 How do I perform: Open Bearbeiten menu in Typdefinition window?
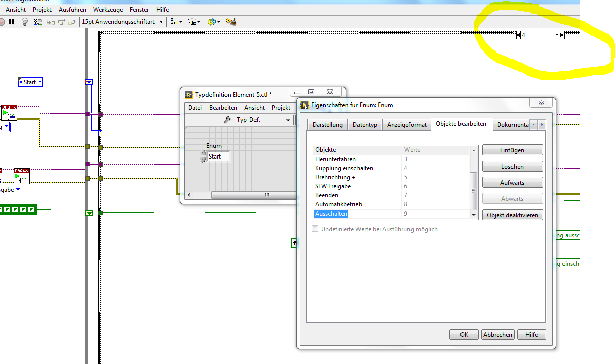coord(223,108)
